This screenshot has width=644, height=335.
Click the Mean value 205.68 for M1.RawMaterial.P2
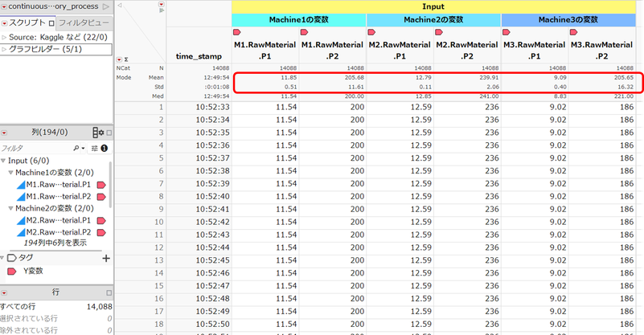pyautogui.click(x=355, y=78)
